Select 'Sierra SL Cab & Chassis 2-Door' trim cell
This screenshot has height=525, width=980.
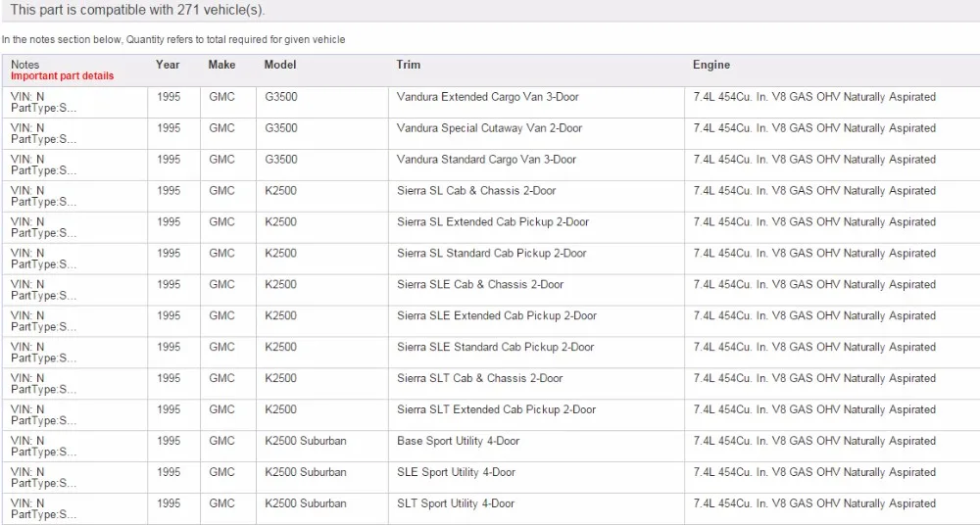pos(476,191)
